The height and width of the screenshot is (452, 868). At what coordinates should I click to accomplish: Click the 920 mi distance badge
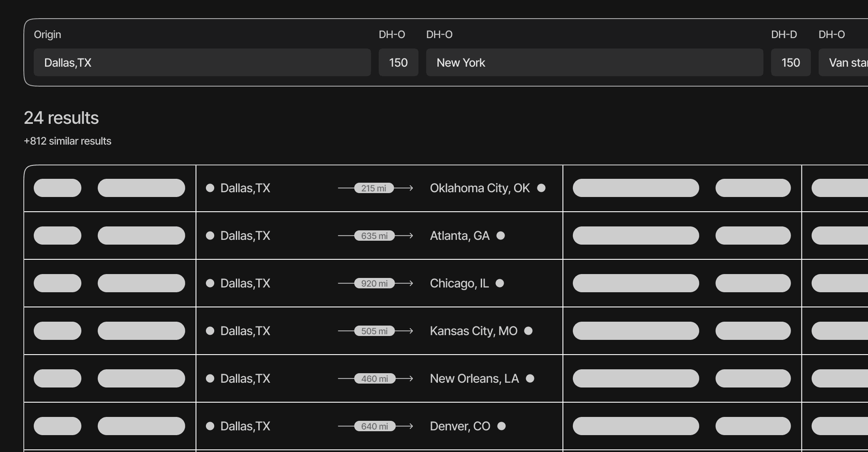374,284
